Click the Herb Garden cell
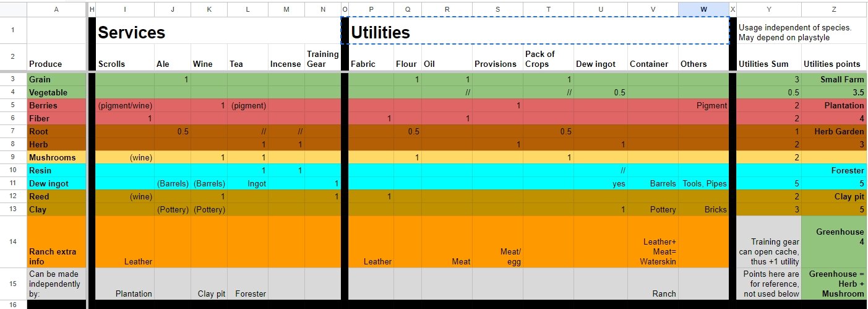The image size is (868, 309). point(833,132)
